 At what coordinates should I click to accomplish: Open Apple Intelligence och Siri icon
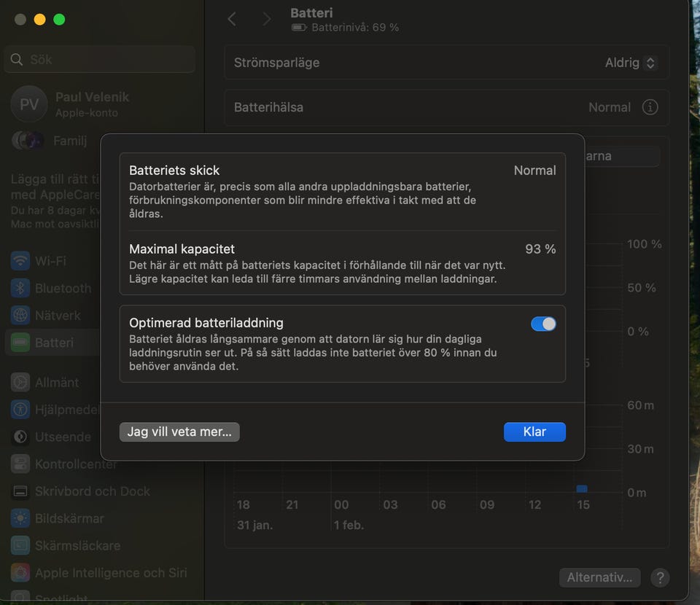point(20,573)
